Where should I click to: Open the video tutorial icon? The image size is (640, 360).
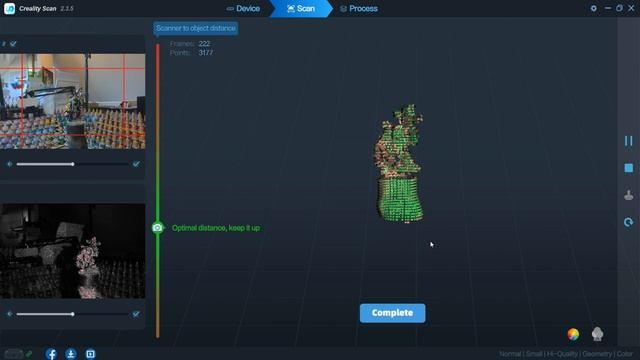point(90,354)
